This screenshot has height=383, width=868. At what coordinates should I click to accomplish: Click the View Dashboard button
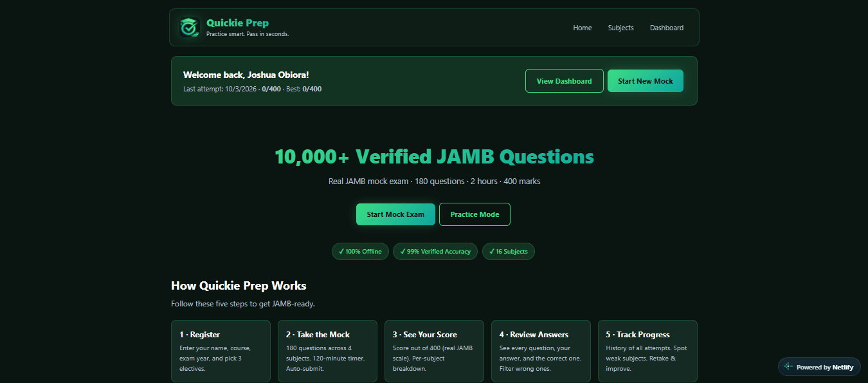[x=565, y=81]
